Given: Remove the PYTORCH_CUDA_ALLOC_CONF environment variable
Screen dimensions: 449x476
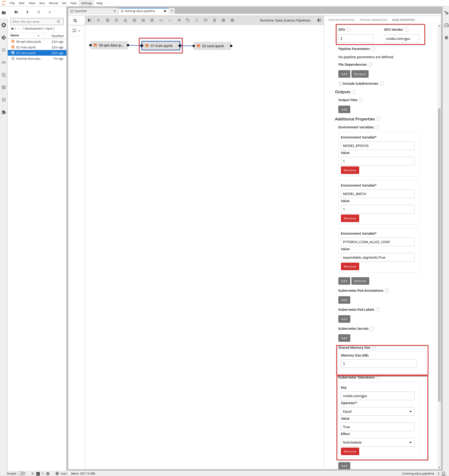Looking at the screenshot, I should [x=350, y=267].
